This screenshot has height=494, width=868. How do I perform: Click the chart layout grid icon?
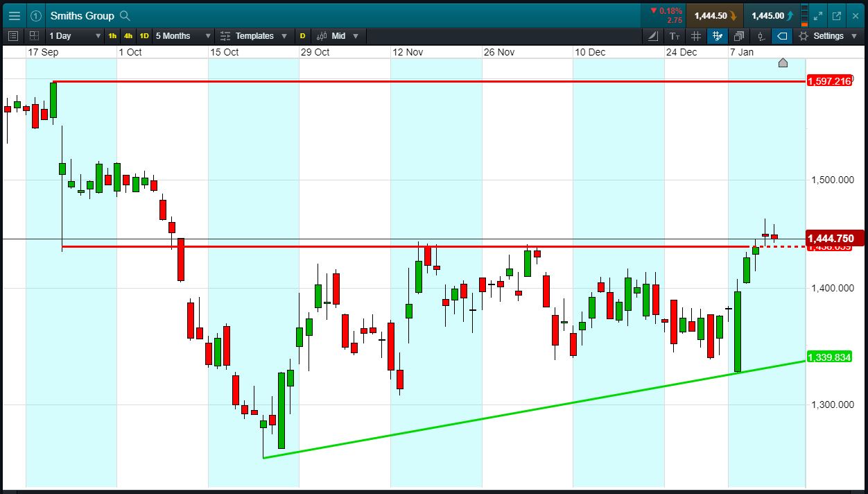[33, 36]
